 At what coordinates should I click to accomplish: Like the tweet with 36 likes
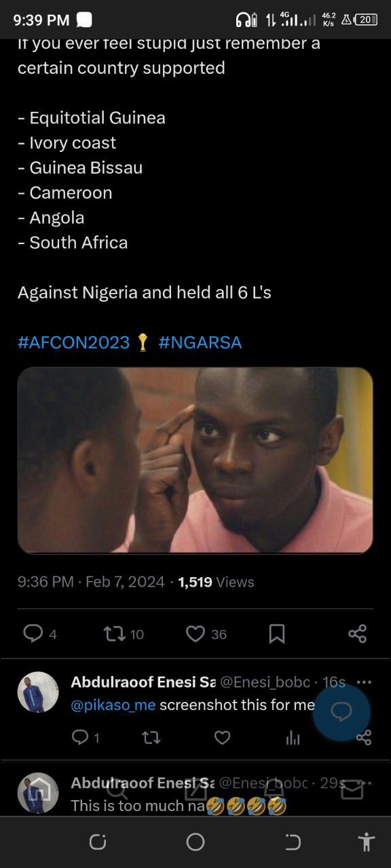[x=195, y=633]
